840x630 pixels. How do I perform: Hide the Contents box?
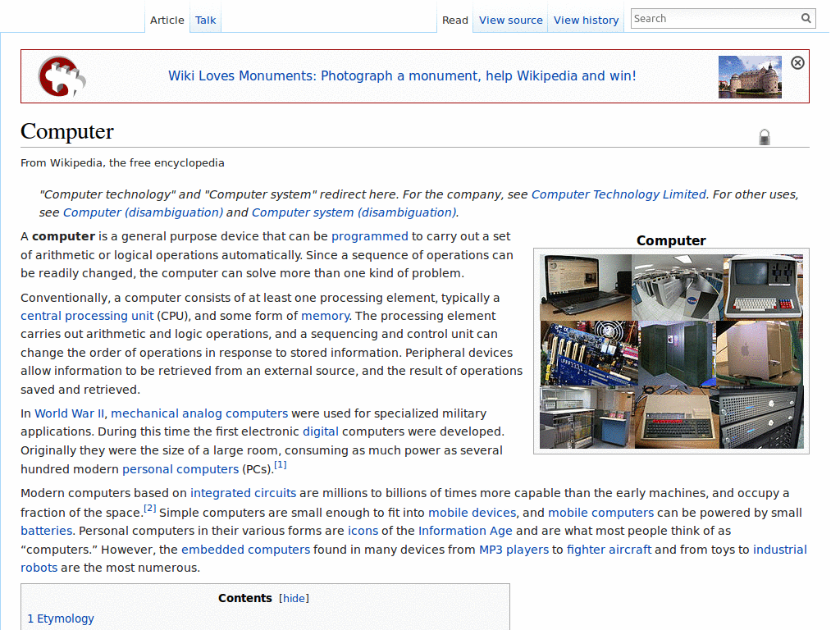[x=294, y=598]
